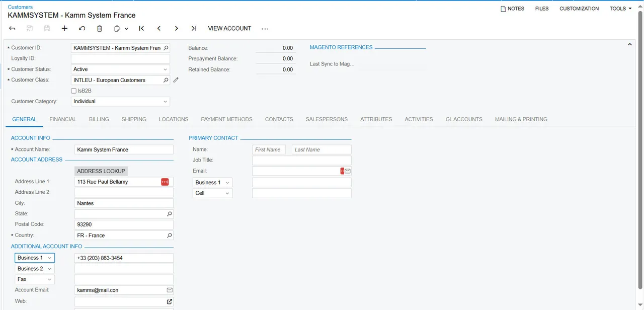This screenshot has width=644, height=310.
Task: Open the Business 1 phone type dropdown in Additional Account Info
Action: click(35, 258)
